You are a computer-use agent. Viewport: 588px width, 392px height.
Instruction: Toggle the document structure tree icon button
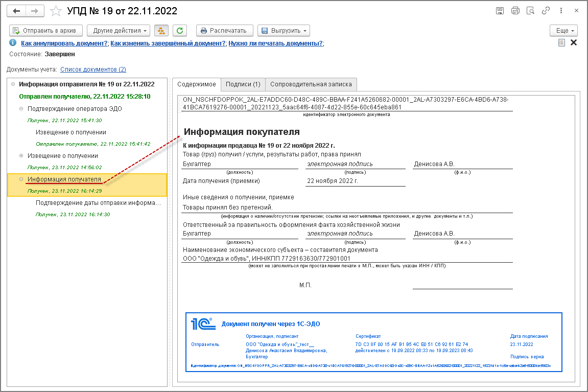point(161,31)
